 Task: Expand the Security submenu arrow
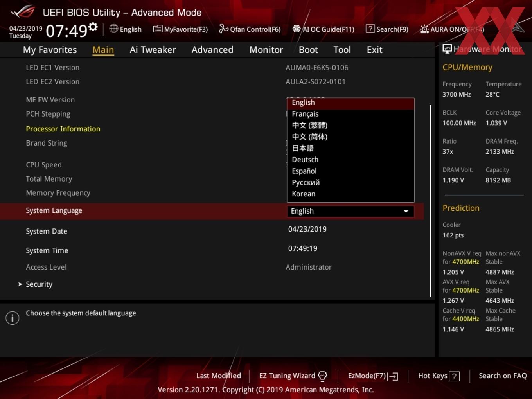20,284
